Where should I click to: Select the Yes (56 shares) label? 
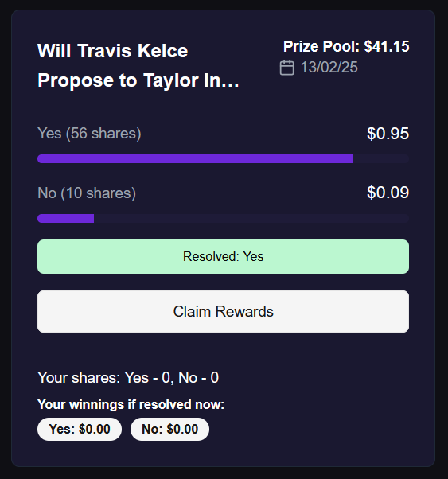89,134
